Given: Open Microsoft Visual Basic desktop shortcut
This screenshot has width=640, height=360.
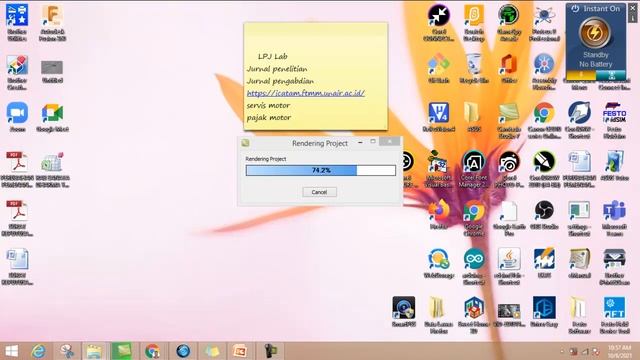Looking at the screenshot, I should pyautogui.click(x=439, y=169).
